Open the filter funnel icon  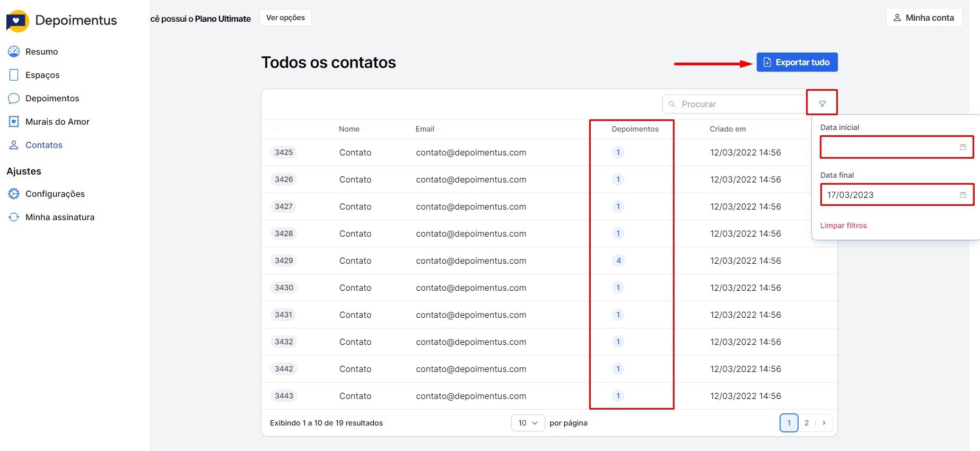tap(822, 104)
